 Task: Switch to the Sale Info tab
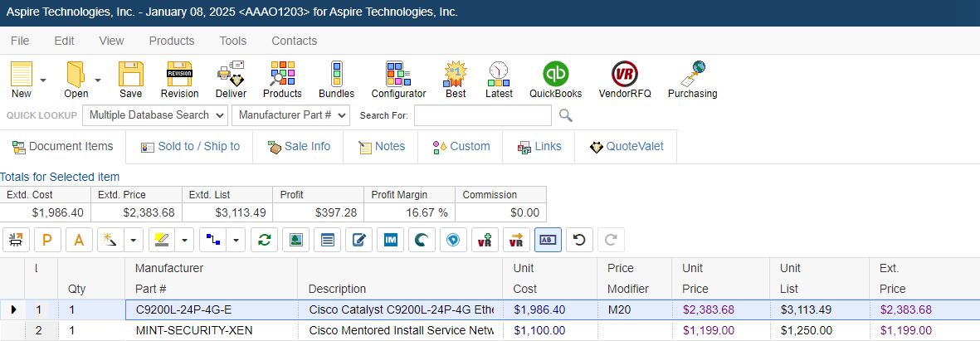pyautogui.click(x=299, y=147)
